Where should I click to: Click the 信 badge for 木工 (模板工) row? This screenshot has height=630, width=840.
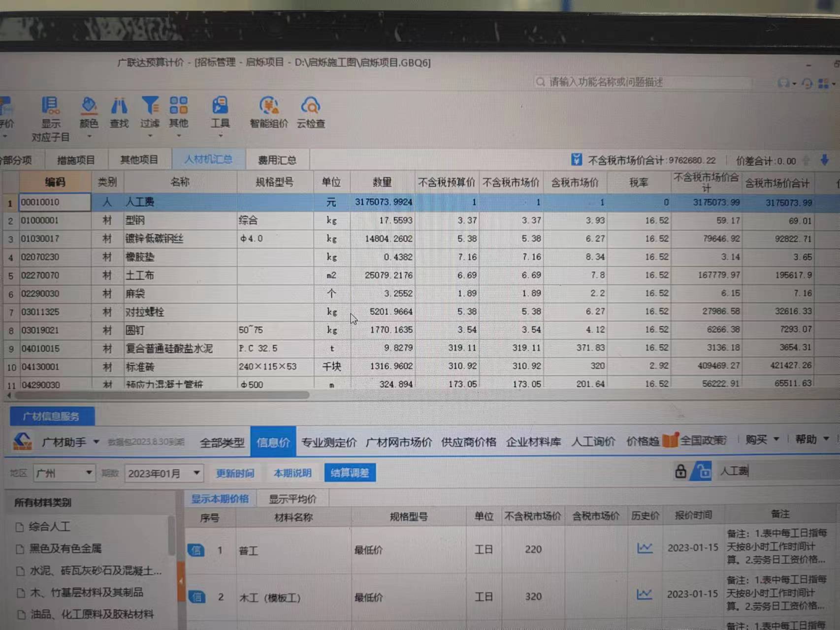196,597
